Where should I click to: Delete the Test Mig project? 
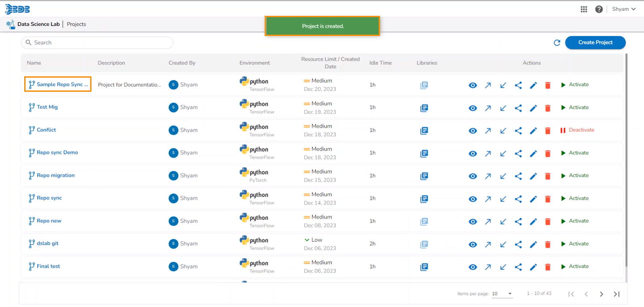click(547, 108)
